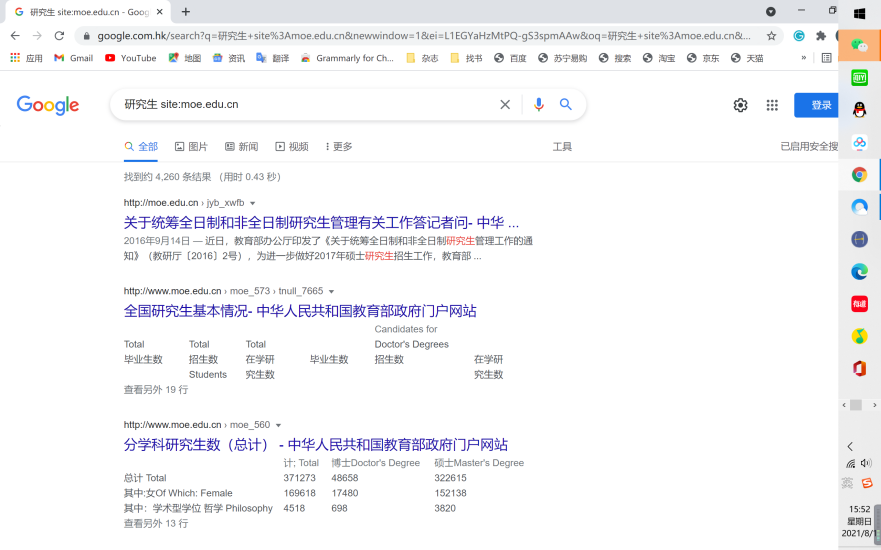Open the YouTube bookmark

pos(130,58)
